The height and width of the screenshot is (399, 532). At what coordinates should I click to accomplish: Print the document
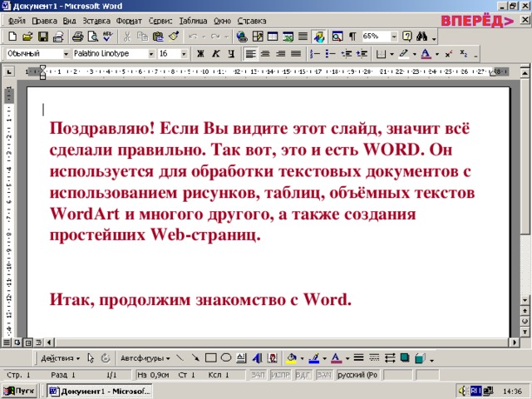pos(77,37)
